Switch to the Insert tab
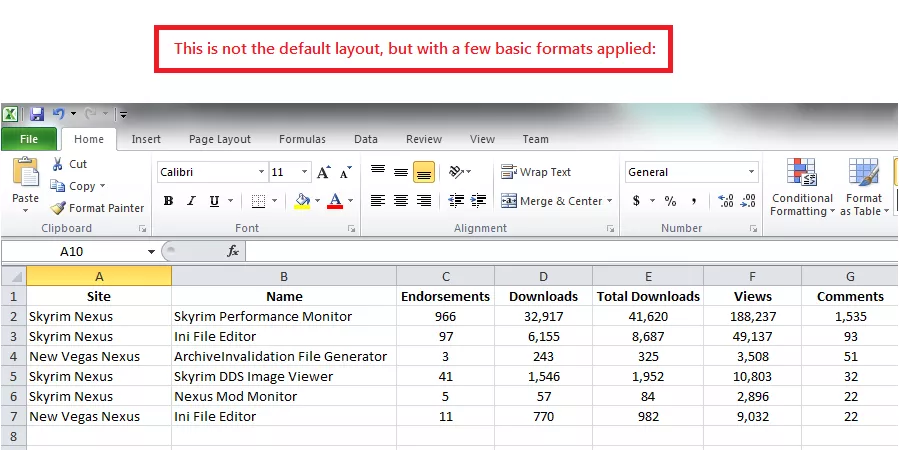The image size is (899, 450). tap(146, 139)
